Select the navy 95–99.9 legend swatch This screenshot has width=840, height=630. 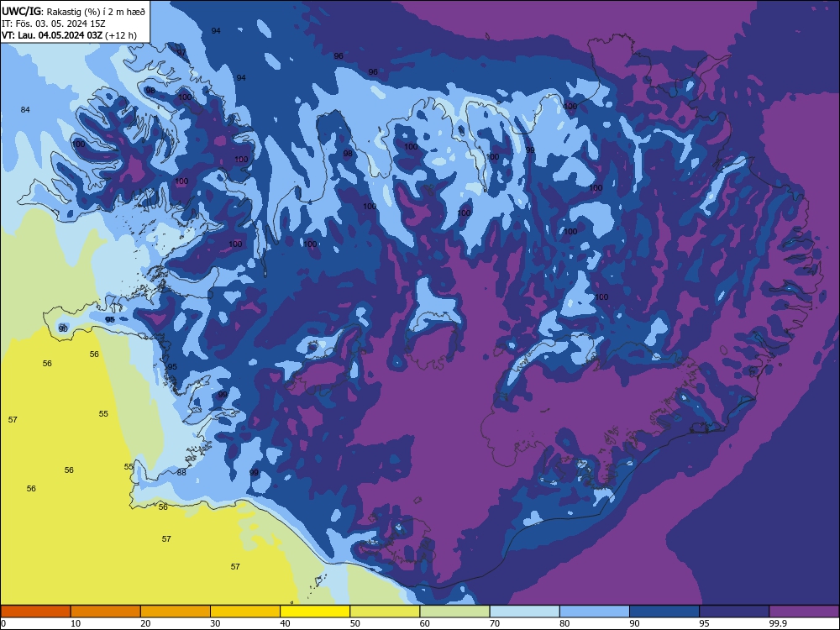pyautogui.click(x=734, y=612)
